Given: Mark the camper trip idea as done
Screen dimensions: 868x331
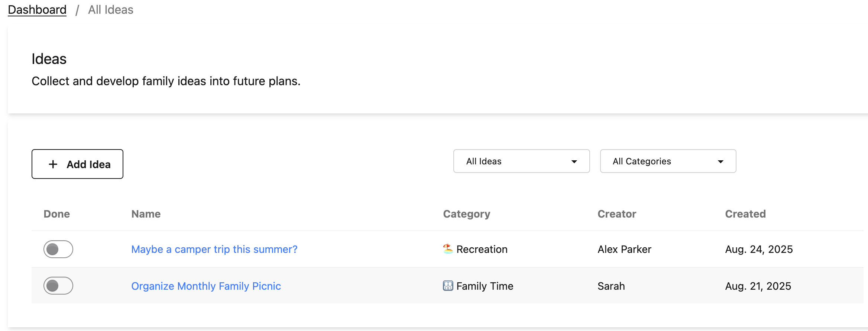Looking at the screenshot, I should click(x=58, y=249).
